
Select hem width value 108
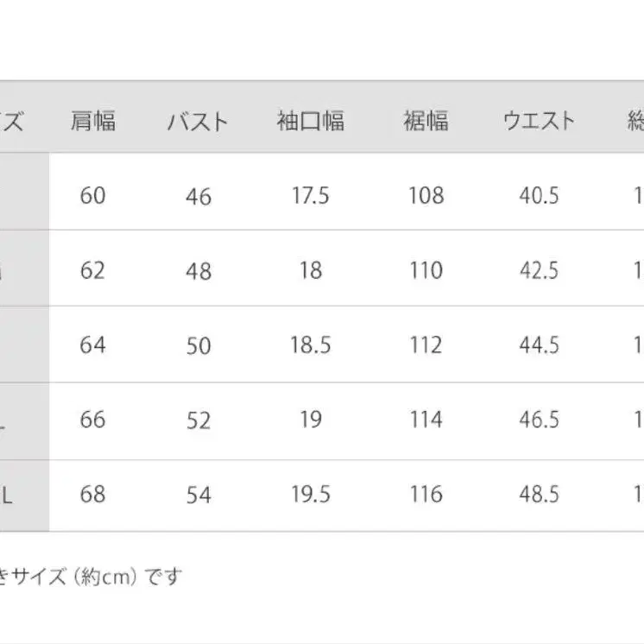click(x=426, y=195)
